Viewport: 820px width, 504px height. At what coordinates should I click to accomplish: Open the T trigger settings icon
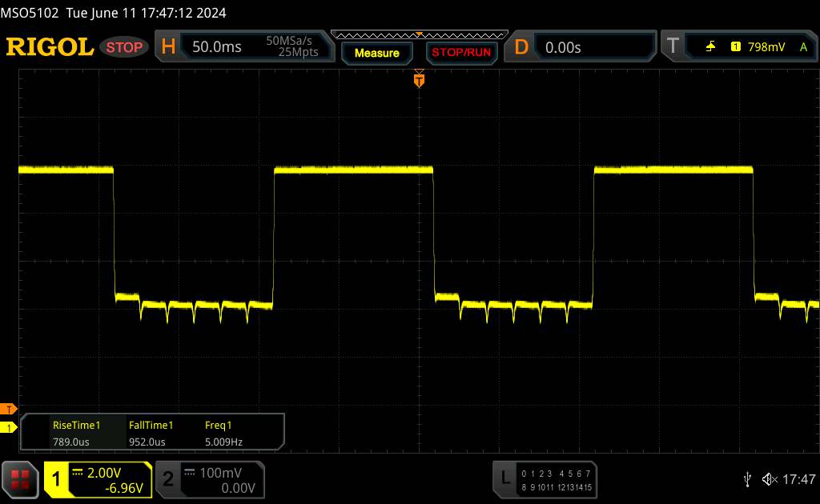672,47
